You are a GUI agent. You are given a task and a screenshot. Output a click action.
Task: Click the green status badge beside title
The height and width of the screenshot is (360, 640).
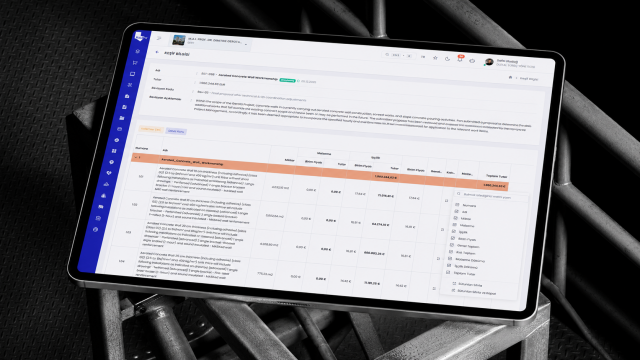[287, 80]
